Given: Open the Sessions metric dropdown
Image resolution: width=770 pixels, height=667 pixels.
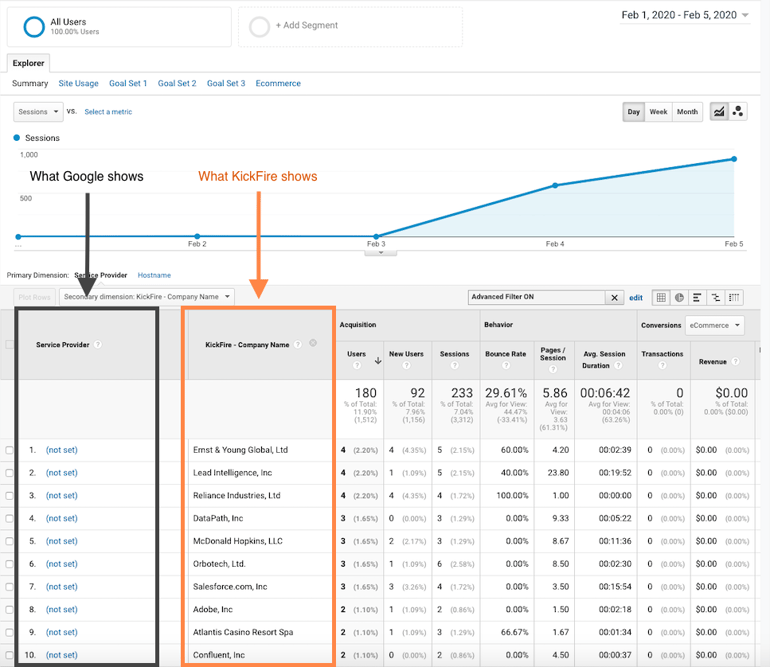Looking at the screenshot, I should tap(38, 112).
